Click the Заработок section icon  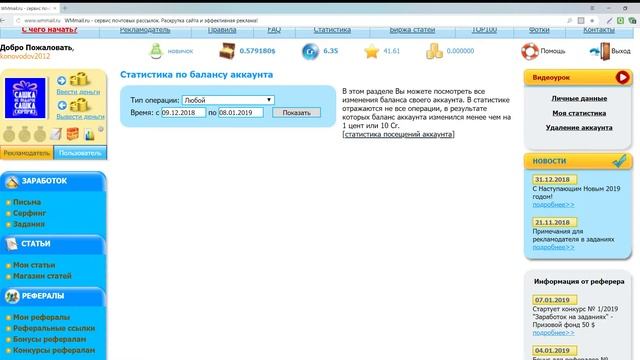tap(12, 181)
